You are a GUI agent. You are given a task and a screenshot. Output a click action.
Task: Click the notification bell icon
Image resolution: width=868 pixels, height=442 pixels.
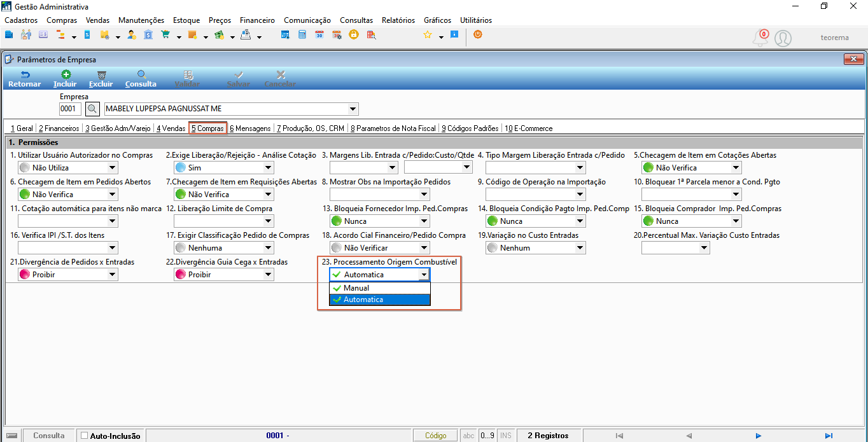click(760, 38)
